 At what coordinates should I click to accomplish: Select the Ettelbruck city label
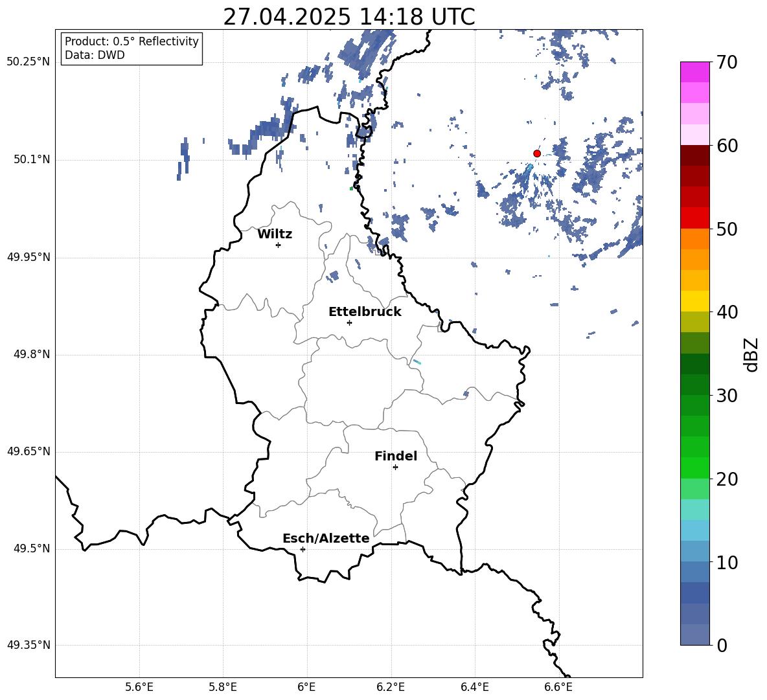pos(365,312)
